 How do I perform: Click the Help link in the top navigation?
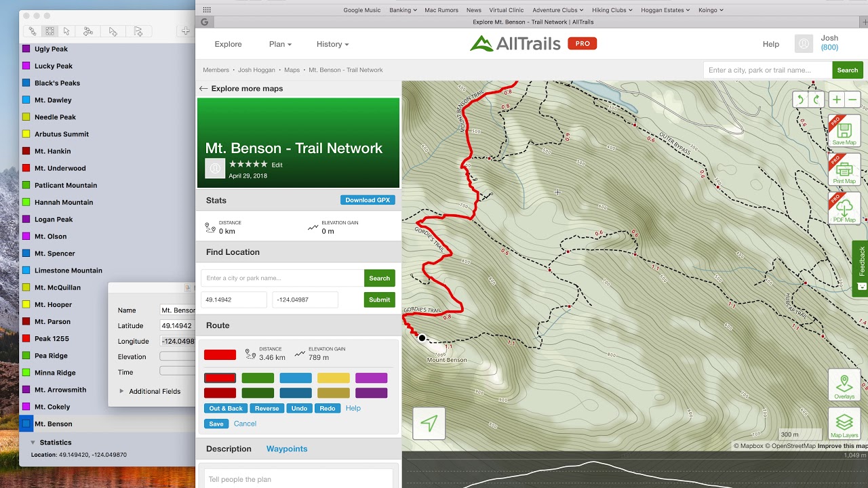point(771,44)
